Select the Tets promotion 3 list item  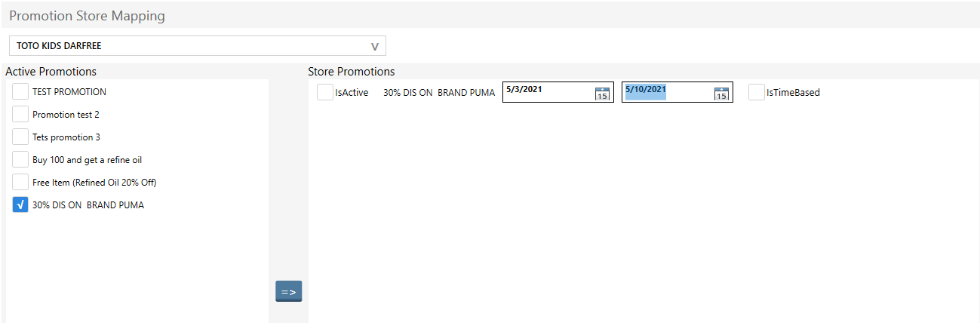pyautogui.click(x=66, y=137)
